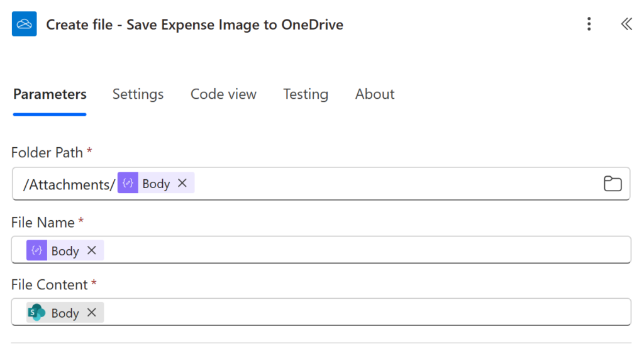This screenshot has height=346, width=644.
Task: Remove the Body token from File Content
Action: [x=92, y=313]
